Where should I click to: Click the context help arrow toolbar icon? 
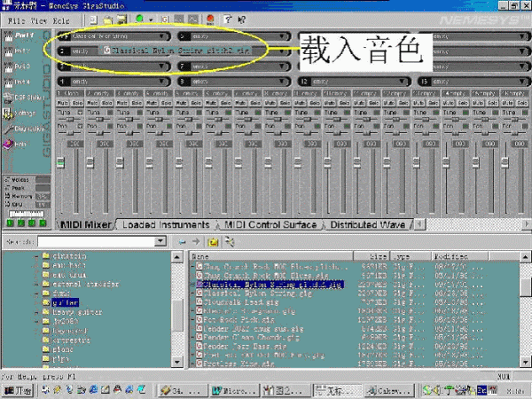click(x=241, y=20)
